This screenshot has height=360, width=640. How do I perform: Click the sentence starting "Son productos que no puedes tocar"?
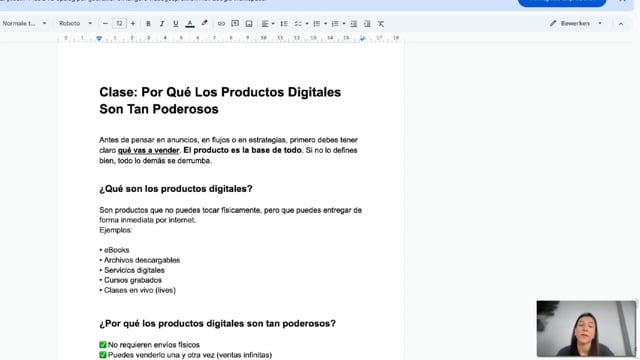230,215
